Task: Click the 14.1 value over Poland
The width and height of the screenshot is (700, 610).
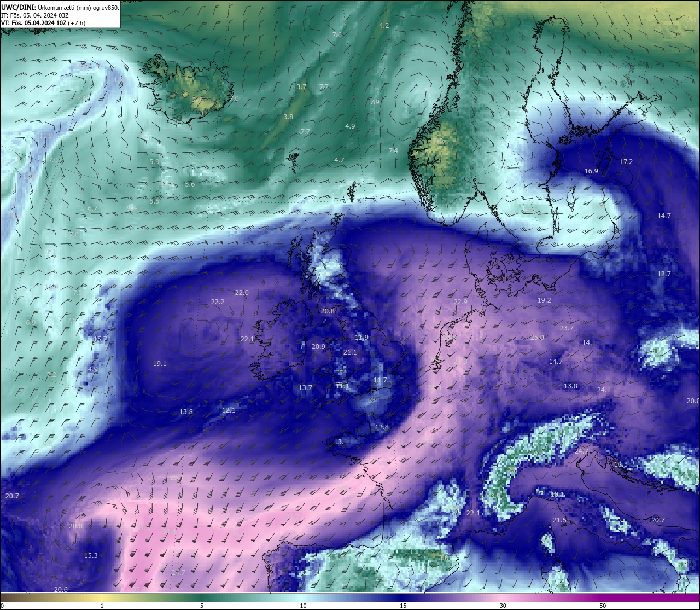Action: point(589,343)
